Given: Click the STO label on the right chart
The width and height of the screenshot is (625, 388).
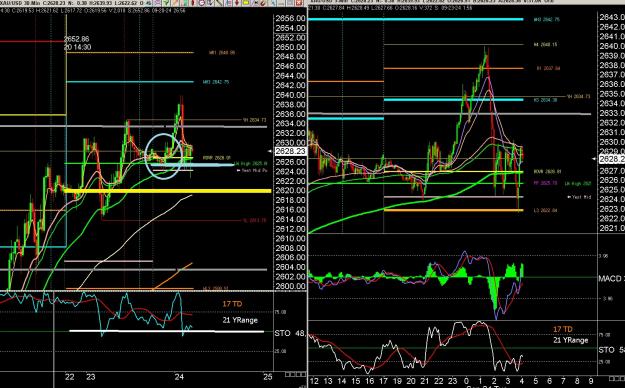Looking at the screenshot, I should point(611,350).
